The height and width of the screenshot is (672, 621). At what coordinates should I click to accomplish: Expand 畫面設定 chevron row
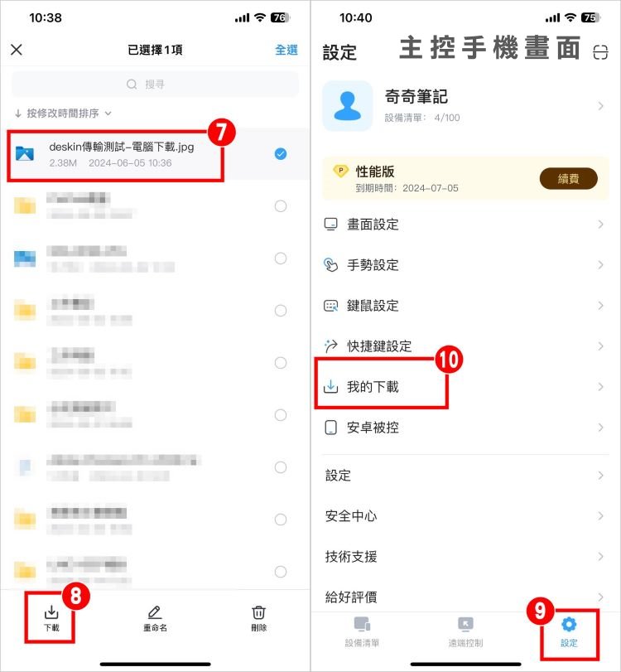click(x=465, y=225)
